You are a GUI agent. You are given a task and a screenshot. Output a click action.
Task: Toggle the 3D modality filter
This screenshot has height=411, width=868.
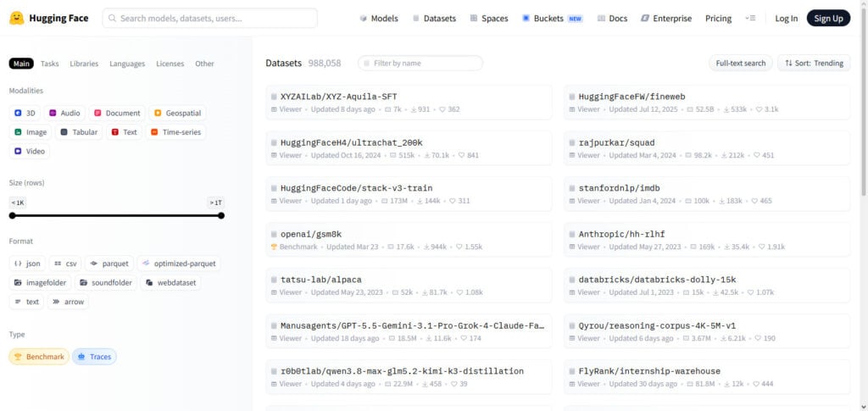(x=25, y=113)
